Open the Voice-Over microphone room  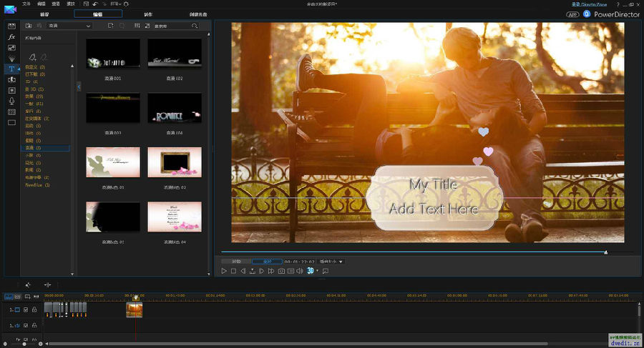pyautogui.click(x=11, y=101)
